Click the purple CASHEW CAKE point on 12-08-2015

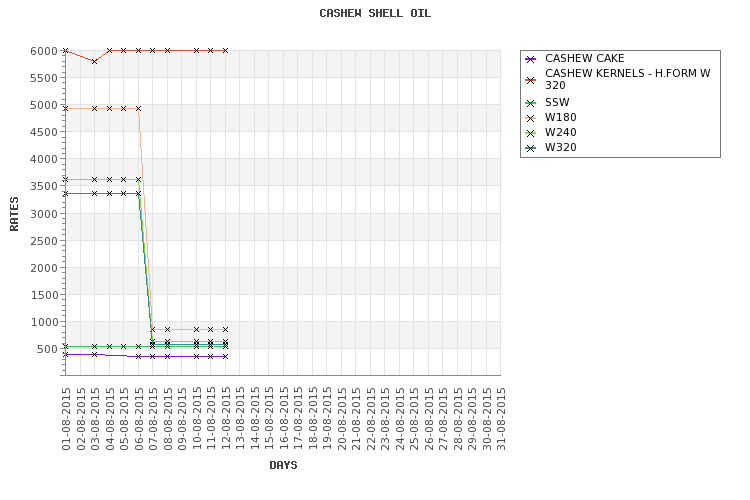pos(225,356)
